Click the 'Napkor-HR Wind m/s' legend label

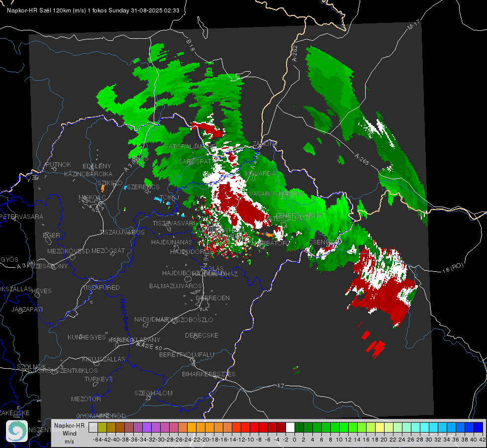69,433
